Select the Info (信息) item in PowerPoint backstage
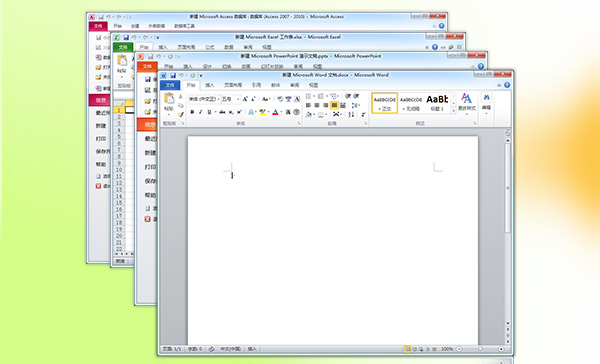 pos(147,124)
